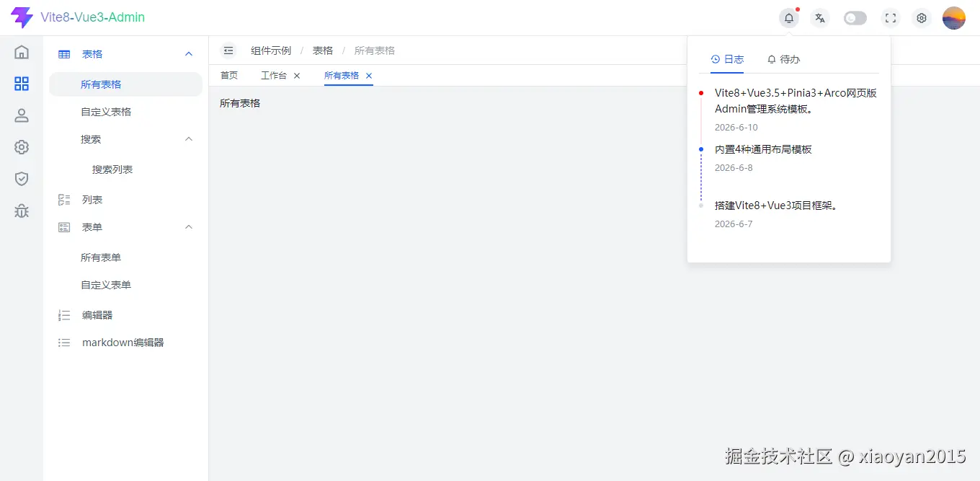Click 表格 in the breadcrumb
The height and width of the screenshot is (481, 980).
[x=323, y=50]
